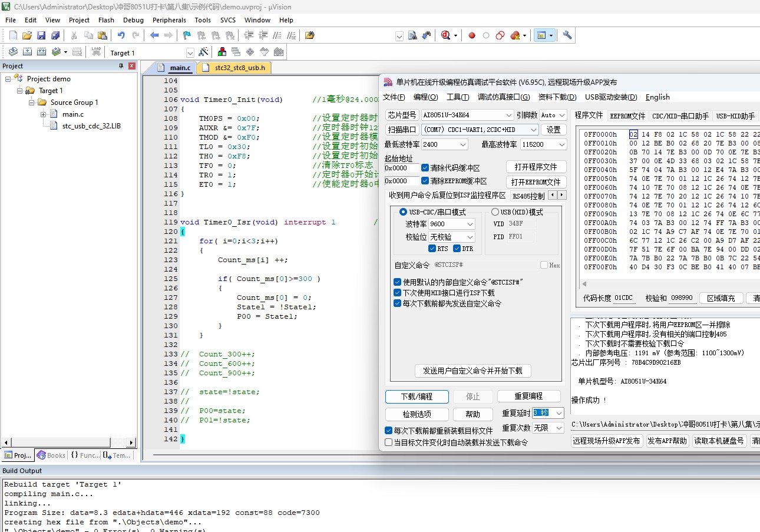Toggle the bookmark flag icon

(x=187, y=35)
